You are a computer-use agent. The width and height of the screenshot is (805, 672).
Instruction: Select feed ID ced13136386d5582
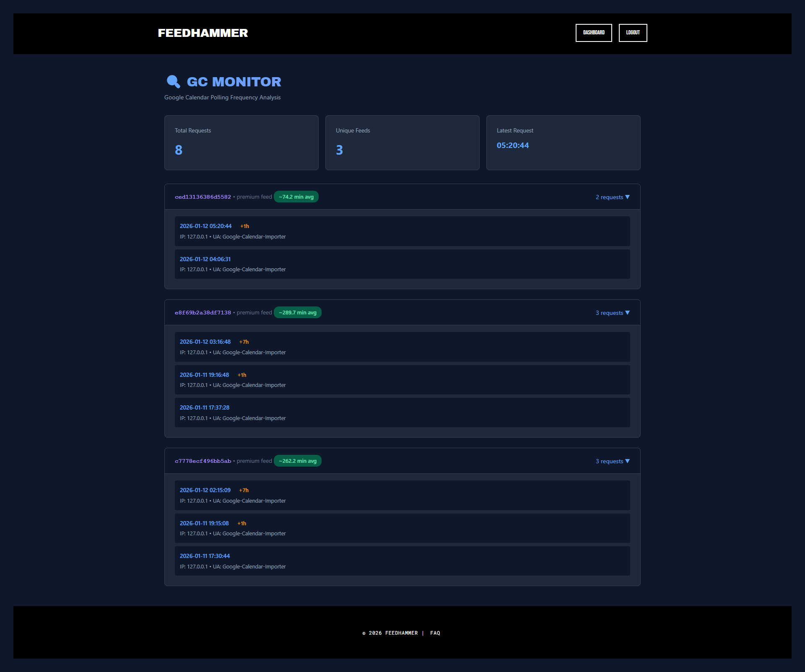click(x=203, y=197)
